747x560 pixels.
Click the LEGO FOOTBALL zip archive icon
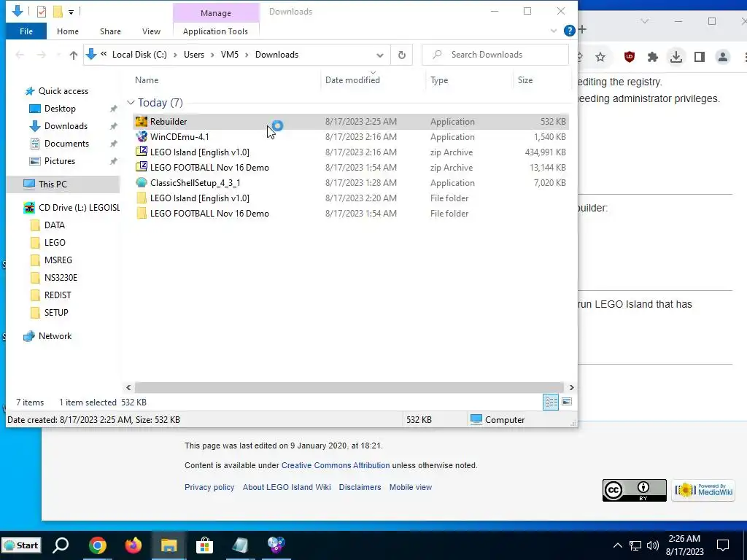coord(141,167)
